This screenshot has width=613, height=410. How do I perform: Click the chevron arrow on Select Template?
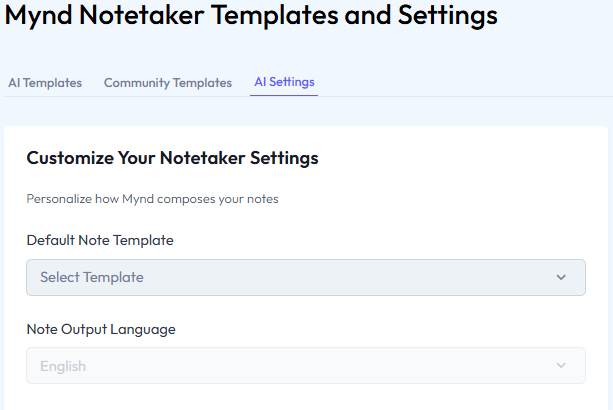point(561,277)
